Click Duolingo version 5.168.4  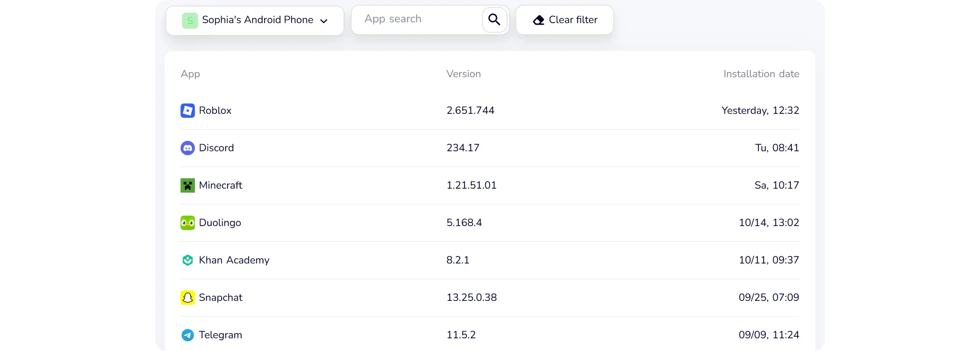464,223
